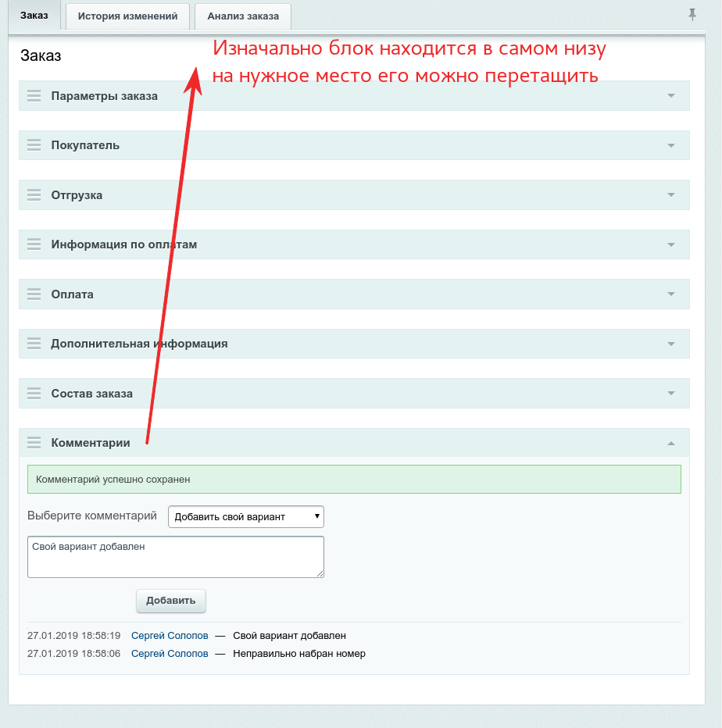The width and height of the screenshot is (722, 728).
Task: Expand the Состав заказа section
Action: point(670,393)
